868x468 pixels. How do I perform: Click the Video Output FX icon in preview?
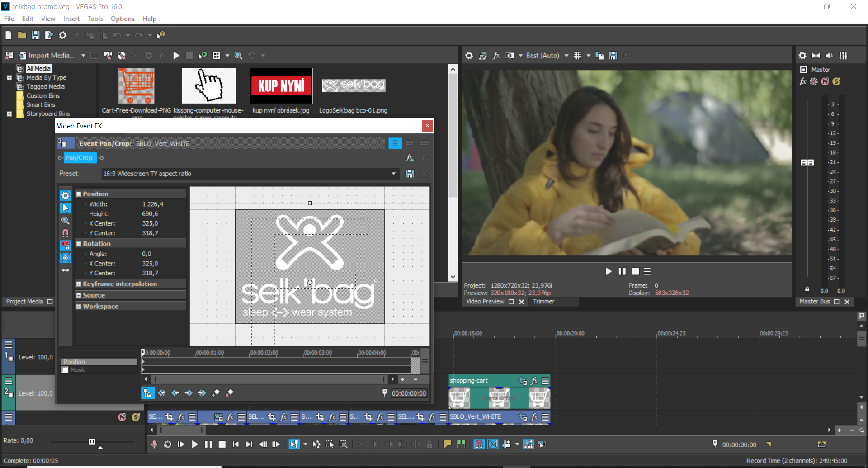tap(496, 56)
